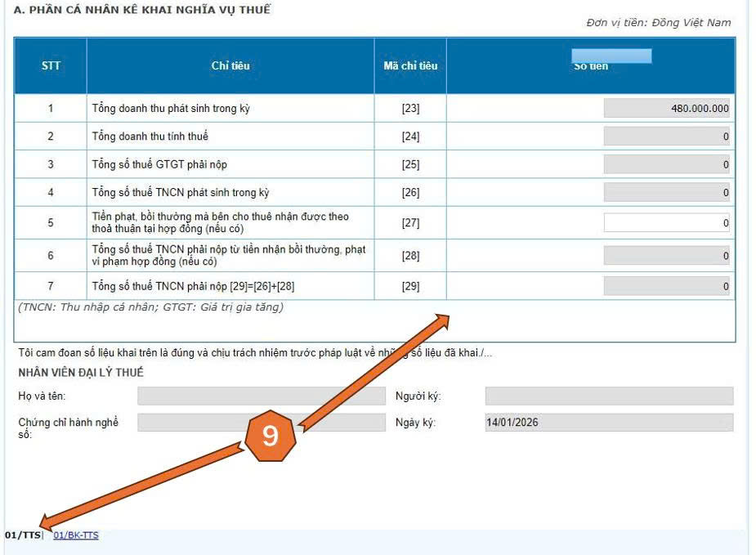Click the 'STT' column header
The height and width of the screenshot is (555, 756).
[x=51, y=65]
